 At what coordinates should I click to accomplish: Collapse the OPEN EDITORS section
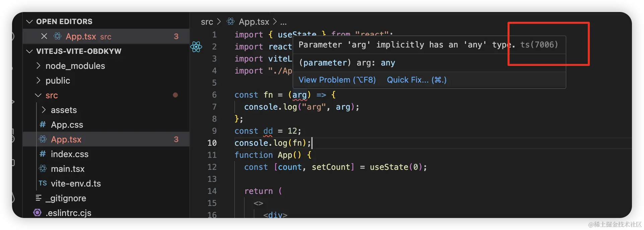click(29, 21)
